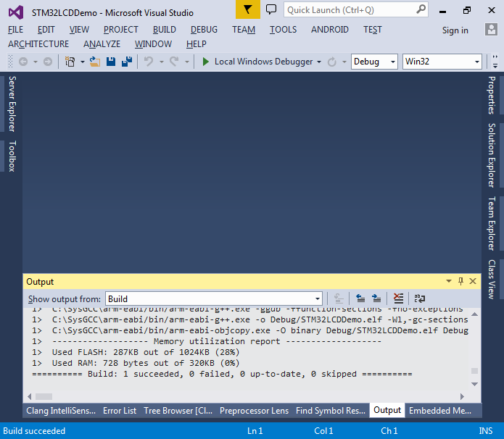Click the Open File folder icon
The width and height of the screenshot is (504, 439).
click(x=94, y=62)
